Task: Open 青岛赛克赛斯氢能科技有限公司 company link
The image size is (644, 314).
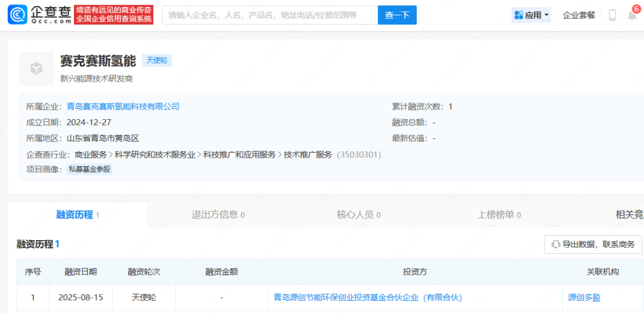Action: coord(123,107)
